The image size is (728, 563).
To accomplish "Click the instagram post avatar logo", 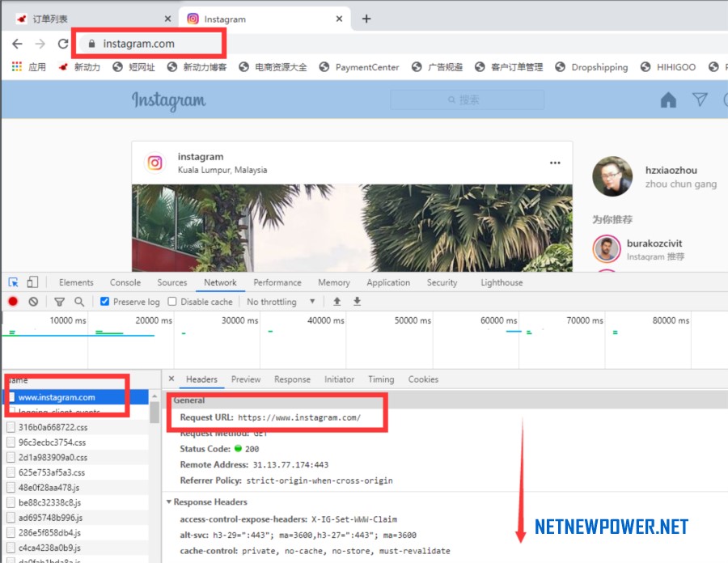I will 154,163.
